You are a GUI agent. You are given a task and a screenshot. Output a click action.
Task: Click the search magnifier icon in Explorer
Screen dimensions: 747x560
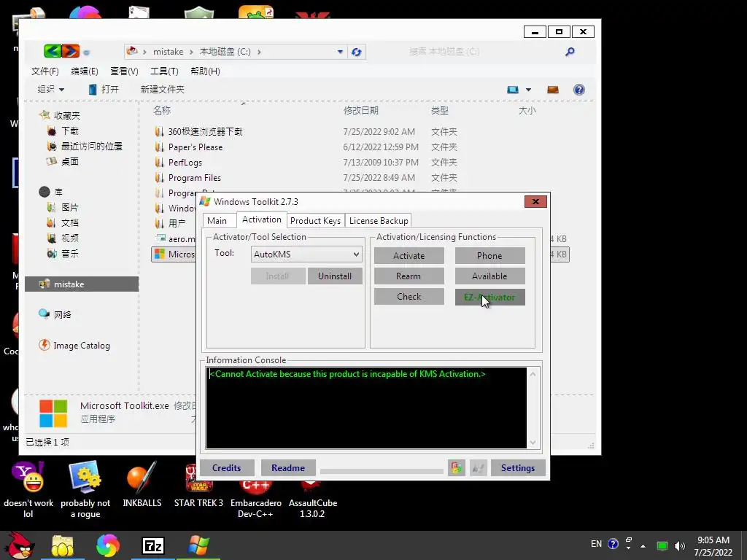(x=570, y=52)
